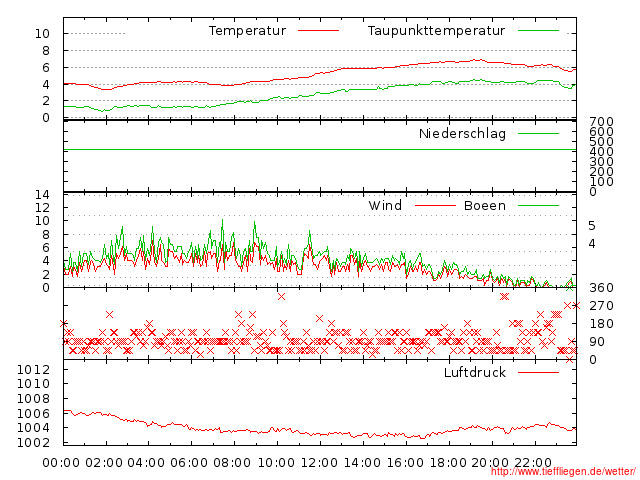
Task: Click the 12:00 time axis label
Action: click(319, 463)
